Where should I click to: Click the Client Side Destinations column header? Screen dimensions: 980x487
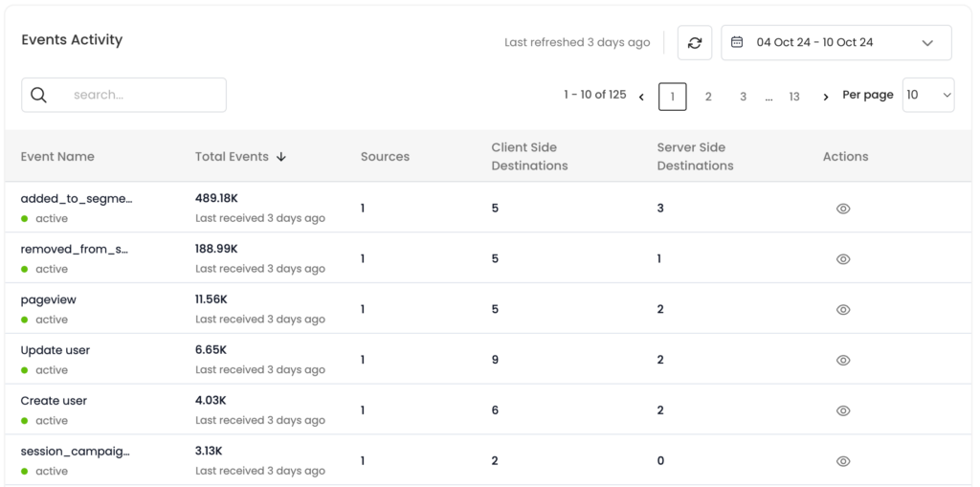[529, 156]
